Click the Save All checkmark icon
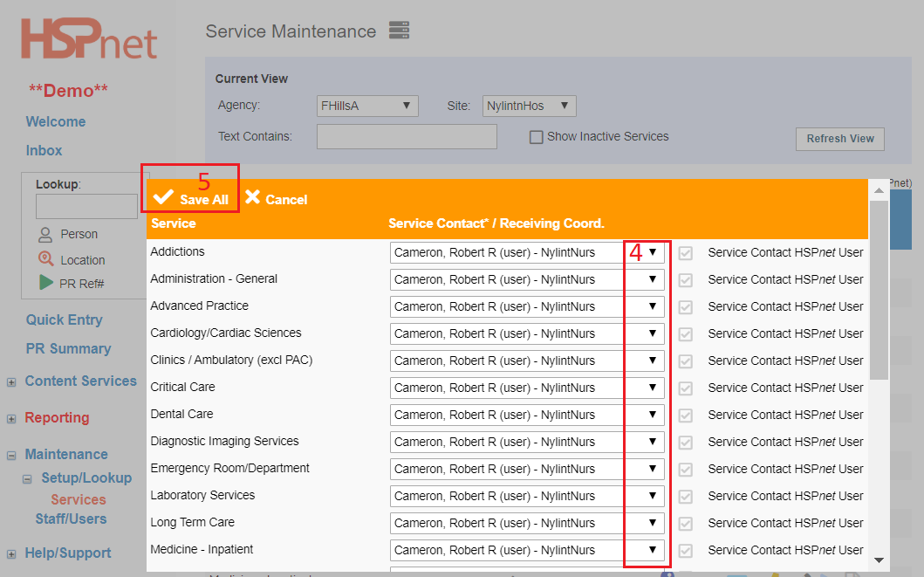The image size is (924, 577). pos(163,197)
